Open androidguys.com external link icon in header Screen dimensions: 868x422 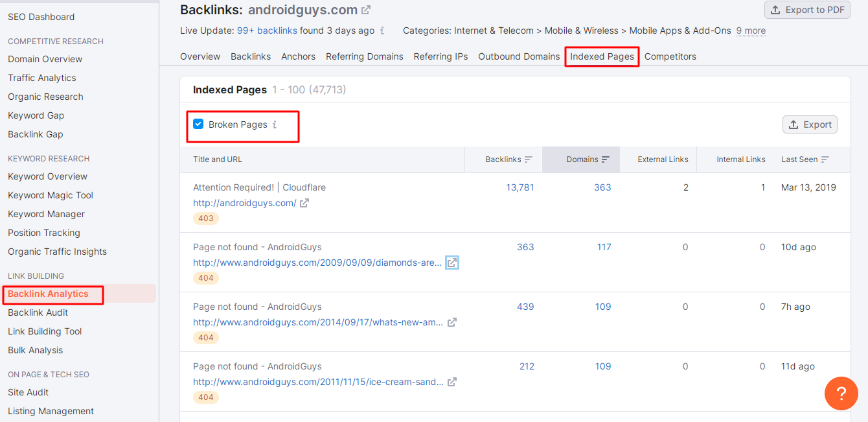tap(366, 10)
